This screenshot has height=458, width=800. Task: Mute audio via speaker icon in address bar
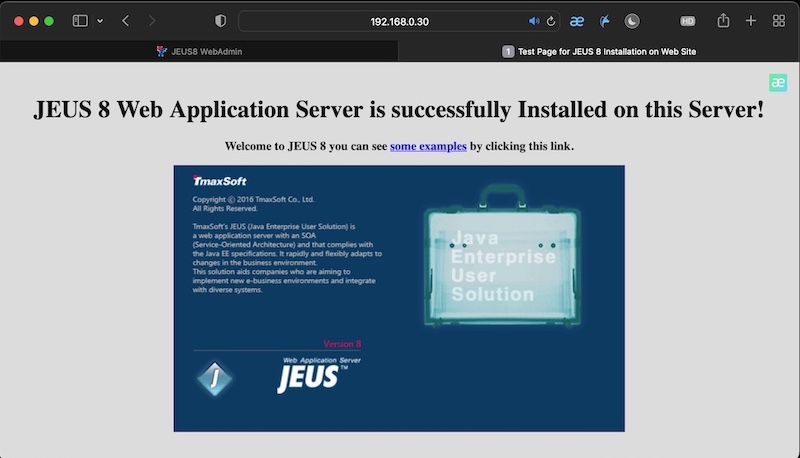click(x=534, y=21)
